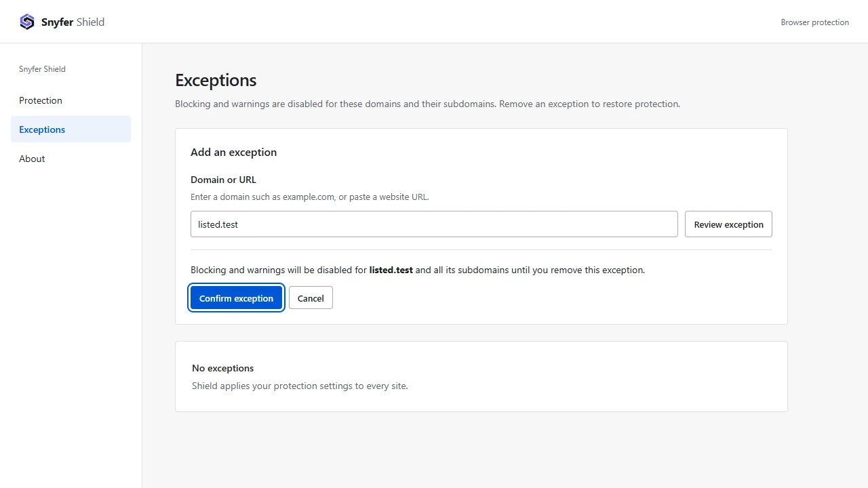Click the Browser protection header text
Screen dimensions: 868x488
point(814,22)
